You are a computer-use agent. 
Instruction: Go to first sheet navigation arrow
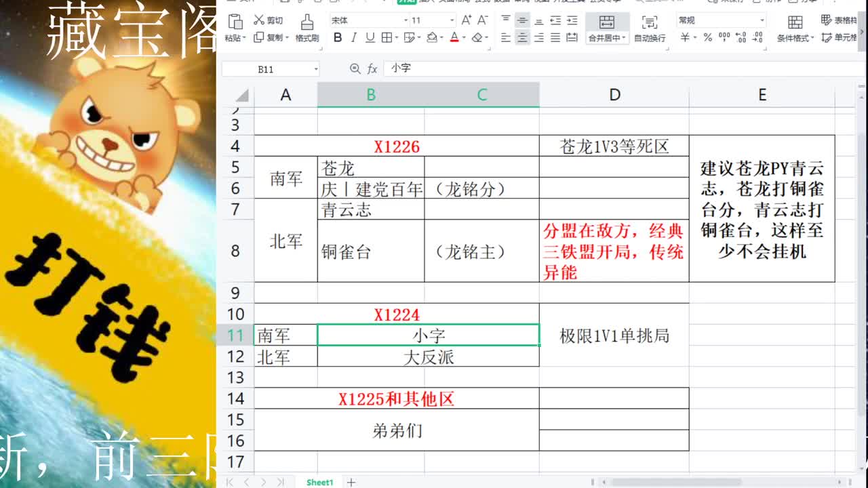pos(230,483)
